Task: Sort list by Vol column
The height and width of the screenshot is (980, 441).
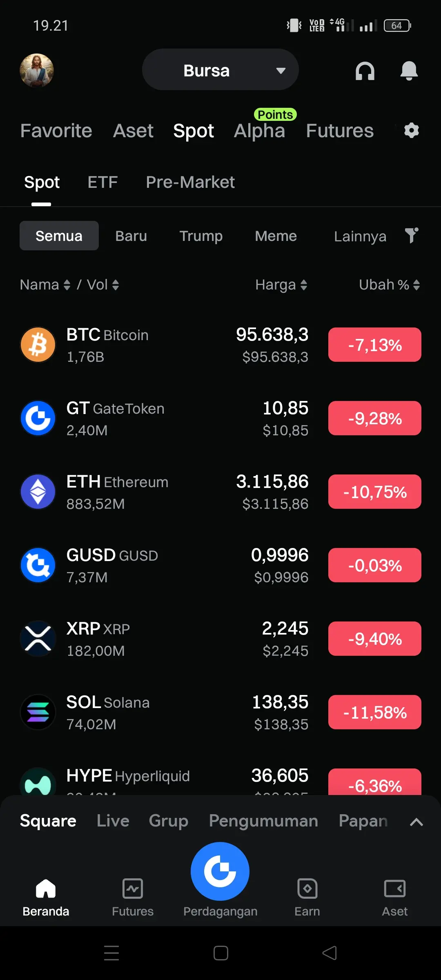Action: coord(103,285)
